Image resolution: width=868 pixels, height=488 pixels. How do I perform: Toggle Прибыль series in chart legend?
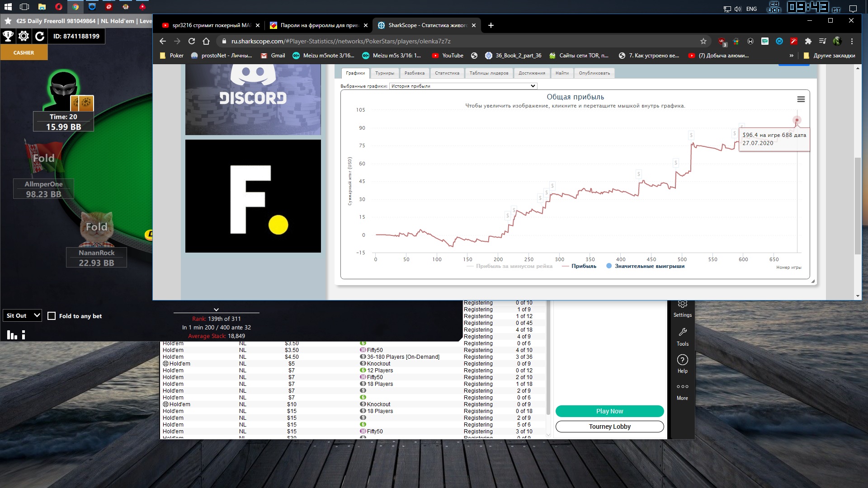pyautogui.click(x=579, y=266)
